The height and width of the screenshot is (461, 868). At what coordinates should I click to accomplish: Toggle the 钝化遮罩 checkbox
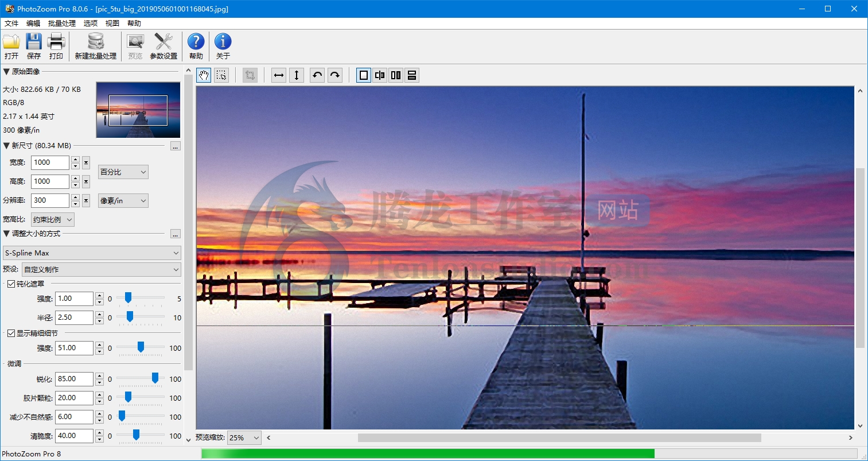click(x=11, y=284)
